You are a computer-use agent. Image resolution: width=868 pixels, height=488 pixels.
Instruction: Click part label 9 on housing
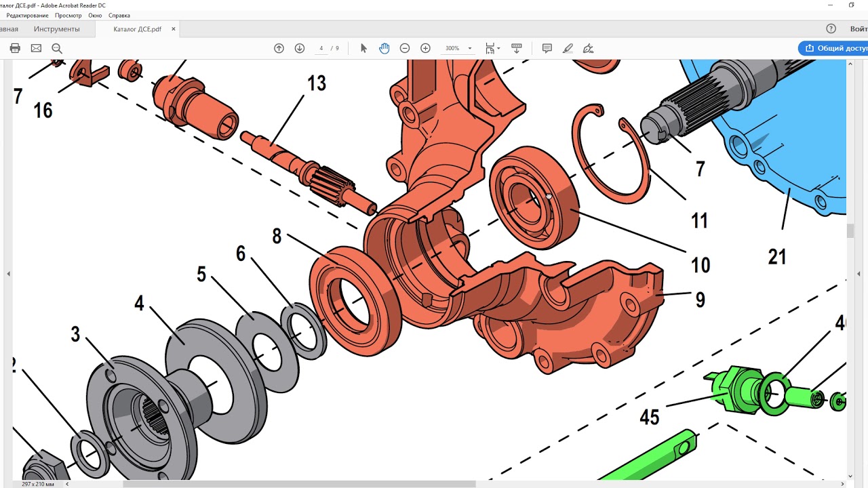coord(701,300)
